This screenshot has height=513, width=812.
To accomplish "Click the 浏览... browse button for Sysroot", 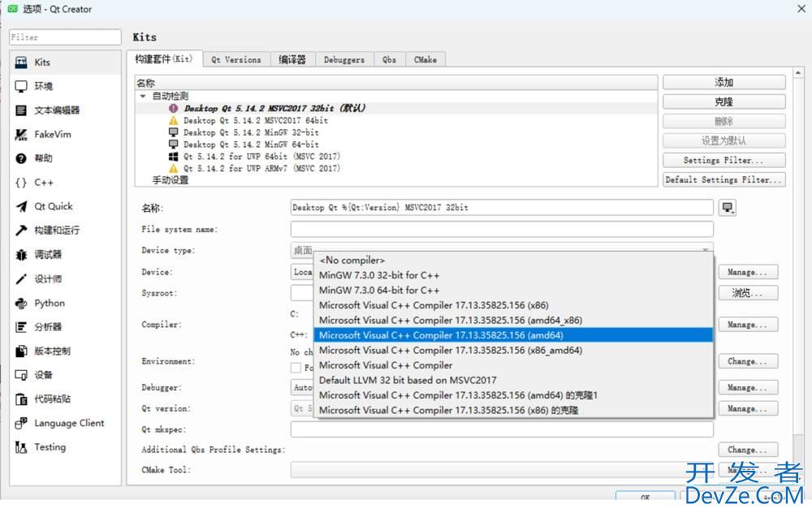I will coord(748,293).
